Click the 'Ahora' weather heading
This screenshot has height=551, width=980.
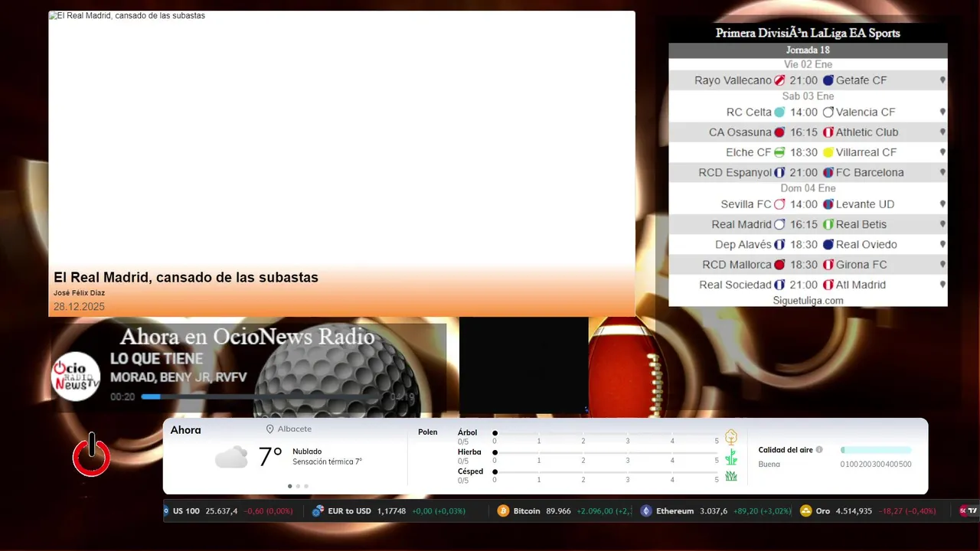tap(186, 430)
